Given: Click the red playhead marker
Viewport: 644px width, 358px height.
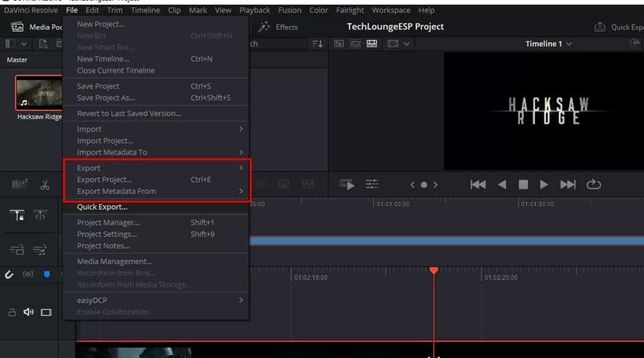Looking at the screenshot, I should (x=434, y=270).
